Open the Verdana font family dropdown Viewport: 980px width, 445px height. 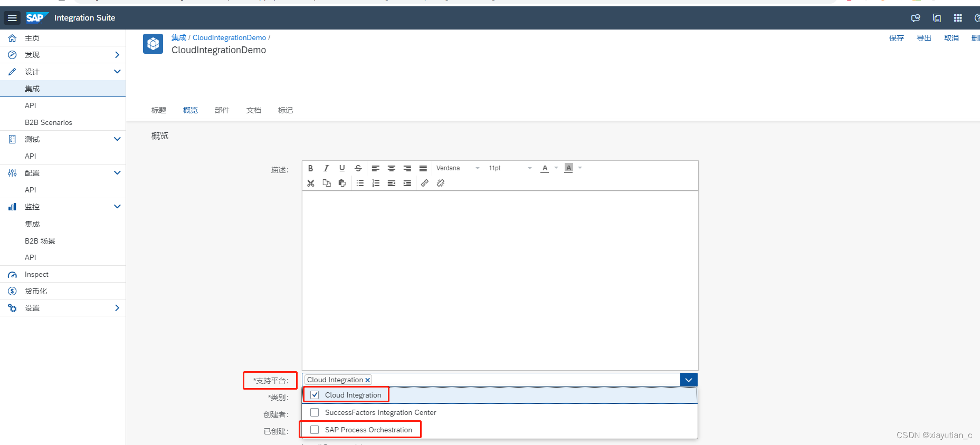pyautogui.click(x=458, y=168)
